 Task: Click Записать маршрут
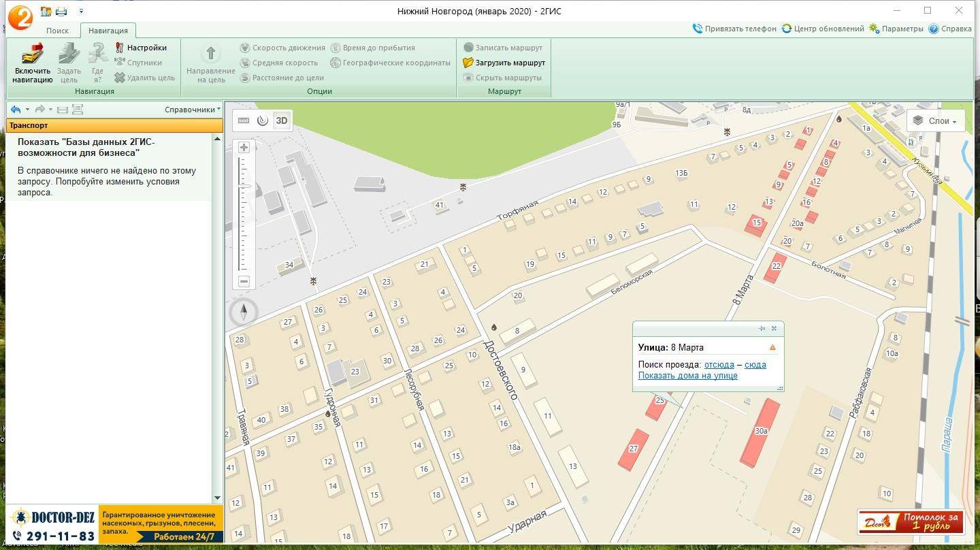point(503,48)
